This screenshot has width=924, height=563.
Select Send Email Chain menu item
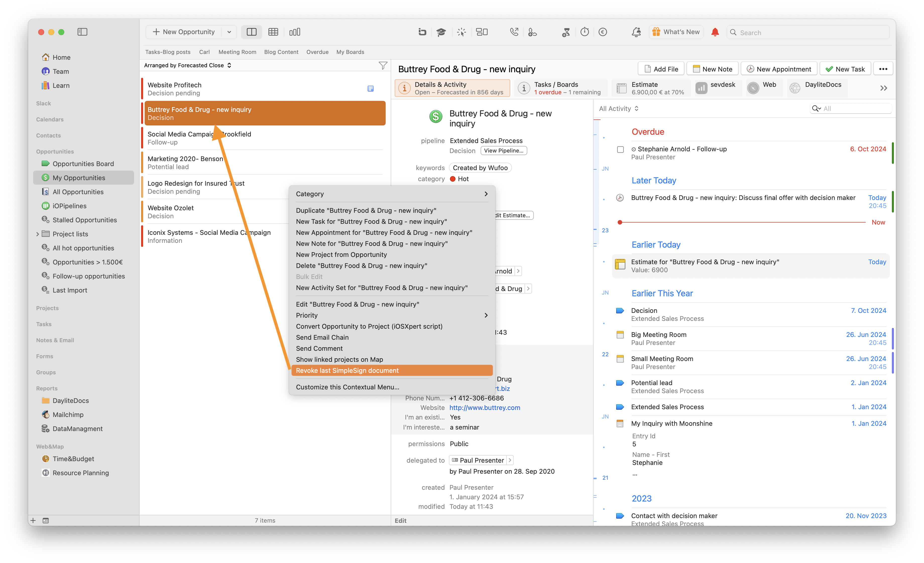392,337
